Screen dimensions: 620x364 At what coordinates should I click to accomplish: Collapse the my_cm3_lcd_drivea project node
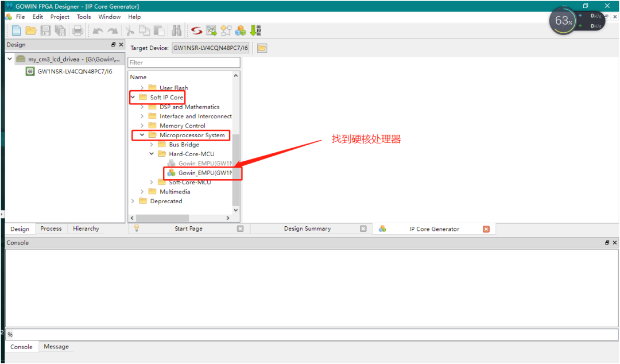[10, 59]
